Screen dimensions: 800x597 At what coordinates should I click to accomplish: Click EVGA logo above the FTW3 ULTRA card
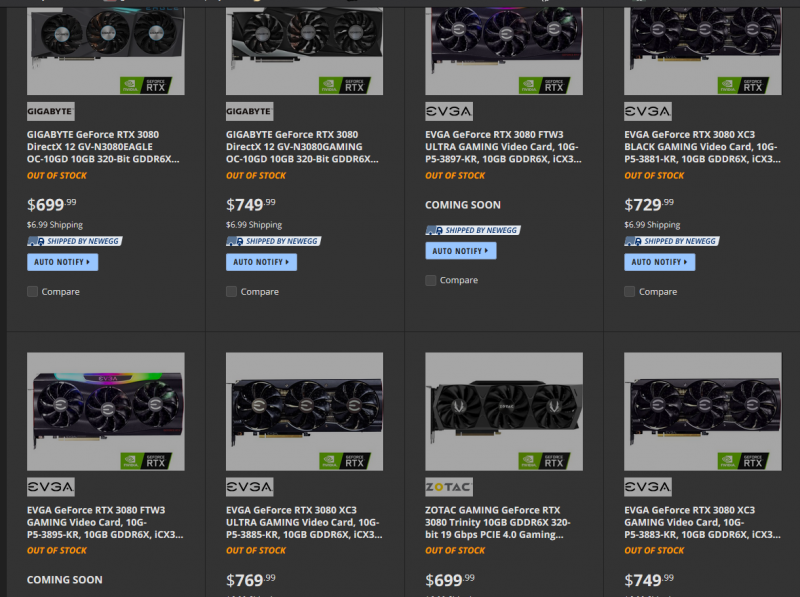point(449,111)
